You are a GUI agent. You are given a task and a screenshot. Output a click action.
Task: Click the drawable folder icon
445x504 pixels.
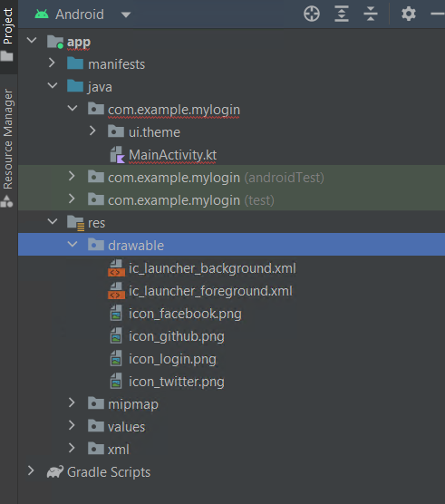pos(96,244)
